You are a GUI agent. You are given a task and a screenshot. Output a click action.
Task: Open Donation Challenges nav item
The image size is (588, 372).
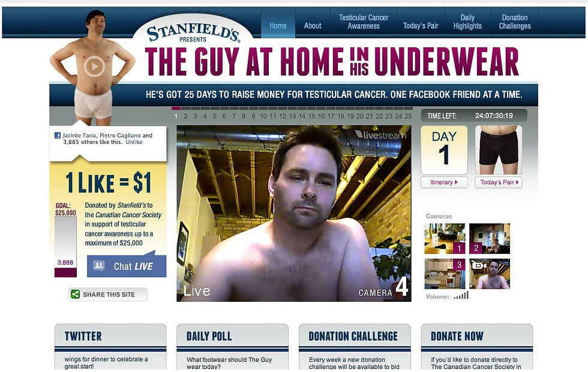pos(515,22)
